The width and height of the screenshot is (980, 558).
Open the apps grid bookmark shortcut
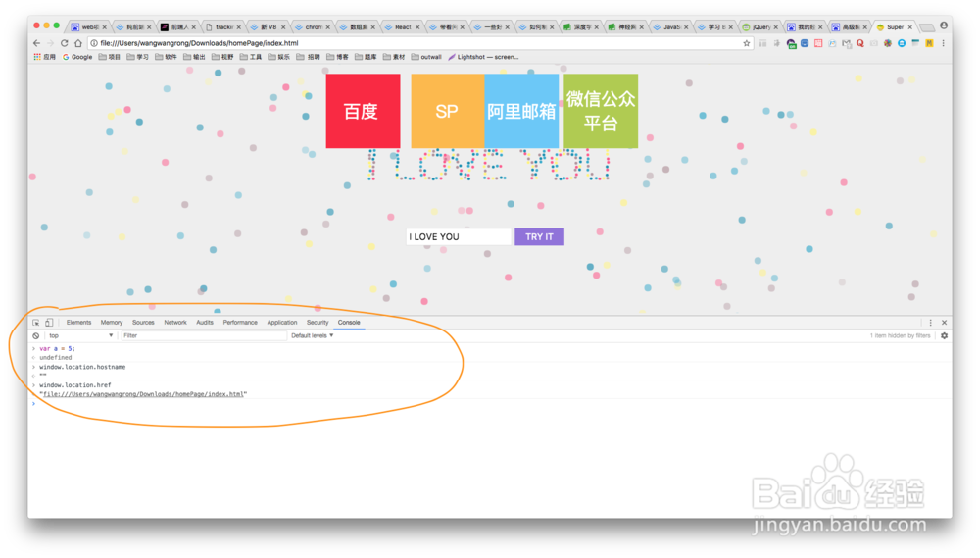(x=44, y=57)
